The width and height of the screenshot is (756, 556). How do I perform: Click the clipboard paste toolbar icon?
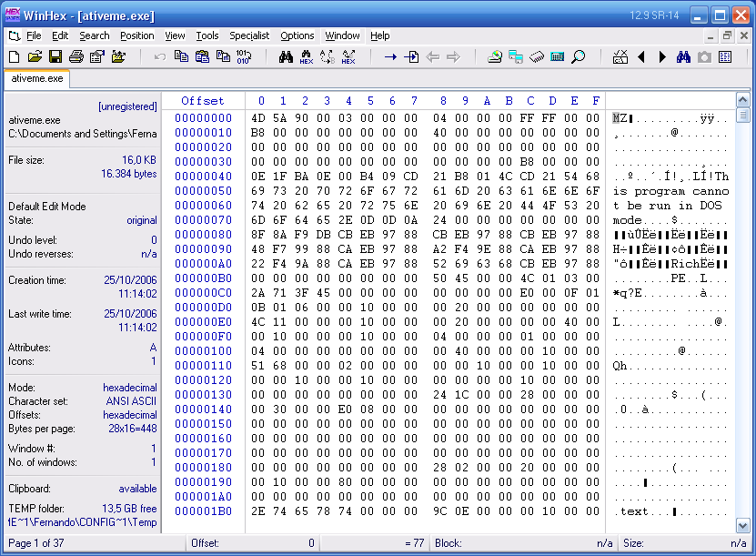[x=202, y=57]
